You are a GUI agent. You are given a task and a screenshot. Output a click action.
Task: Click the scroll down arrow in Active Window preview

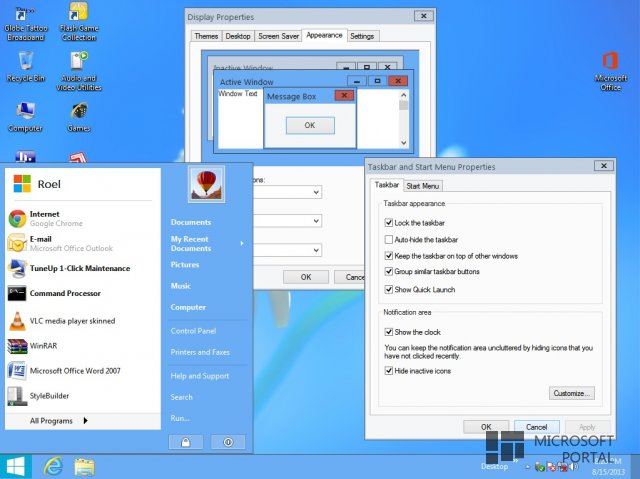point(403,143)
